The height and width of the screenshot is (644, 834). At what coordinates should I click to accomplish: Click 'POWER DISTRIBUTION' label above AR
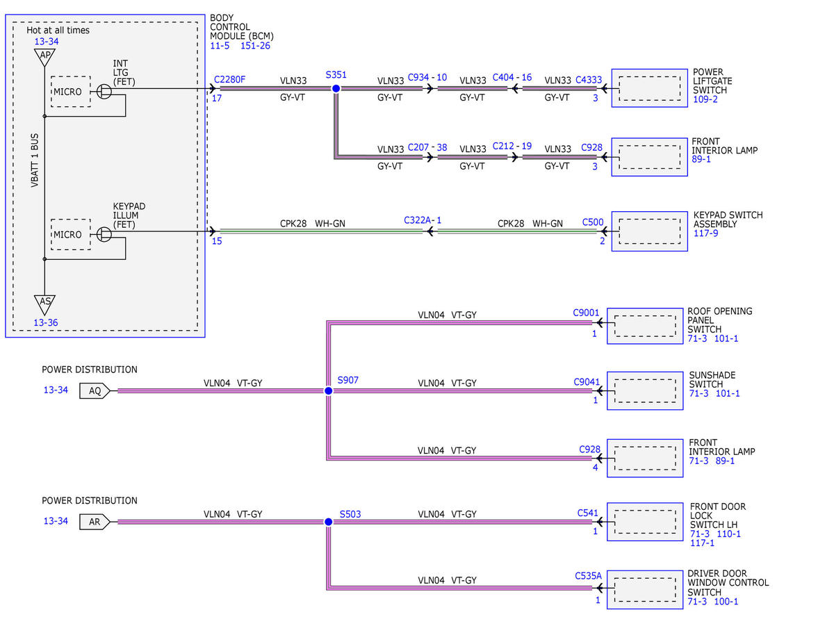point(90,500)
